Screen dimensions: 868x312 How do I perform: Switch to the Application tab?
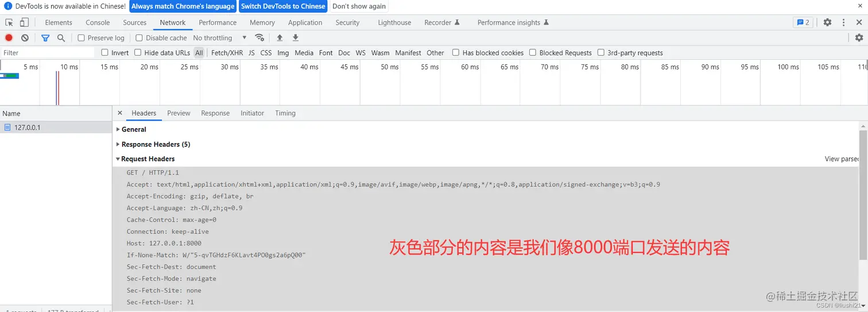pos(305,22)
